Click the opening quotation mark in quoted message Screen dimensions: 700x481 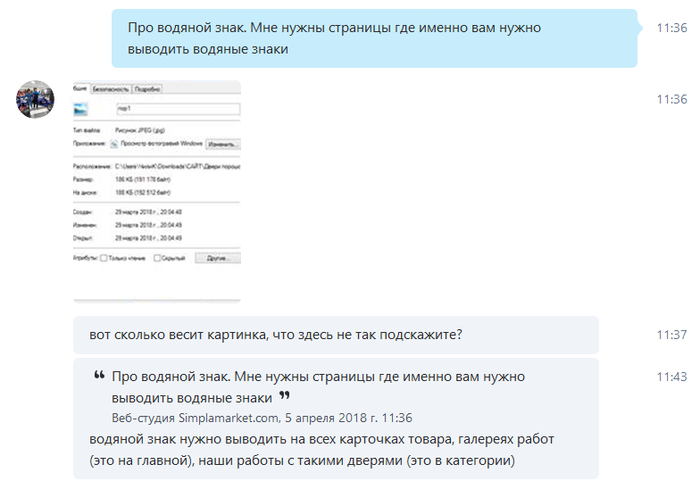[99, 377]
